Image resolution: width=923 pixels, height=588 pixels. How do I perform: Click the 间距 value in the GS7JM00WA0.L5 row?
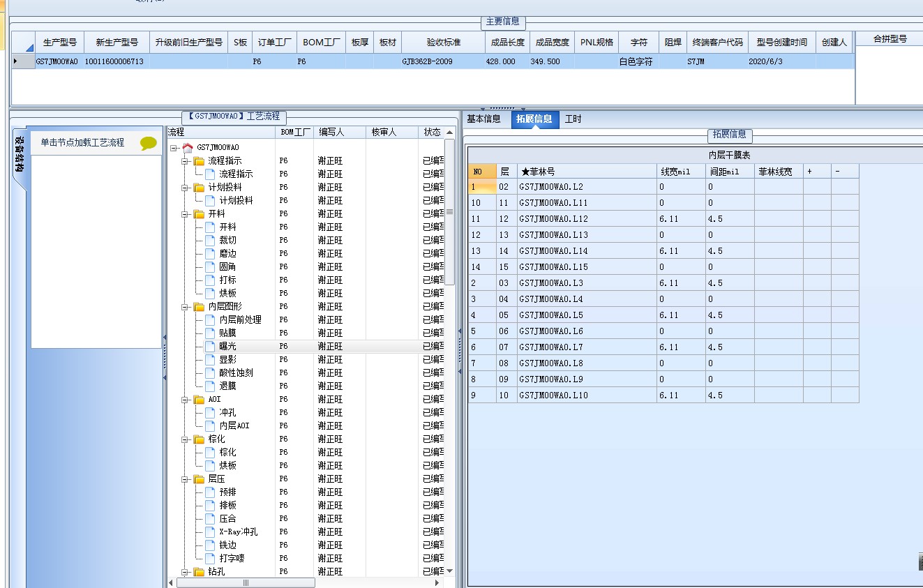pos(730,315)
